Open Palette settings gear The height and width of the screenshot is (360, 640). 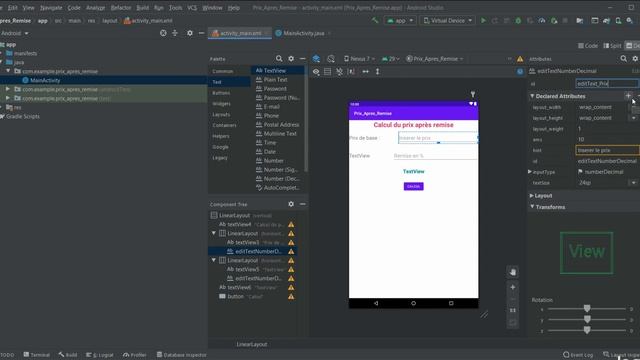(291, 59)
